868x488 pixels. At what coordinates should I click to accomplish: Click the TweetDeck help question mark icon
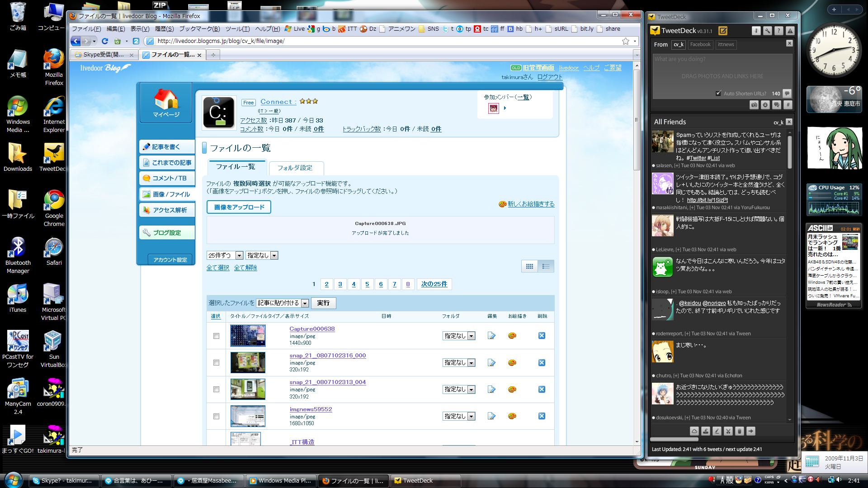(x=778, y=31)
